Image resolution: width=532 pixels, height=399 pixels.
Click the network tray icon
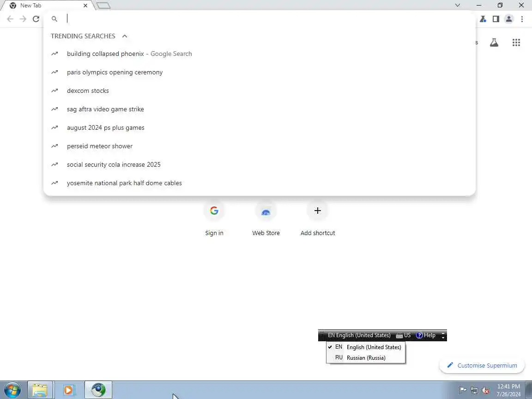point(474,390)
